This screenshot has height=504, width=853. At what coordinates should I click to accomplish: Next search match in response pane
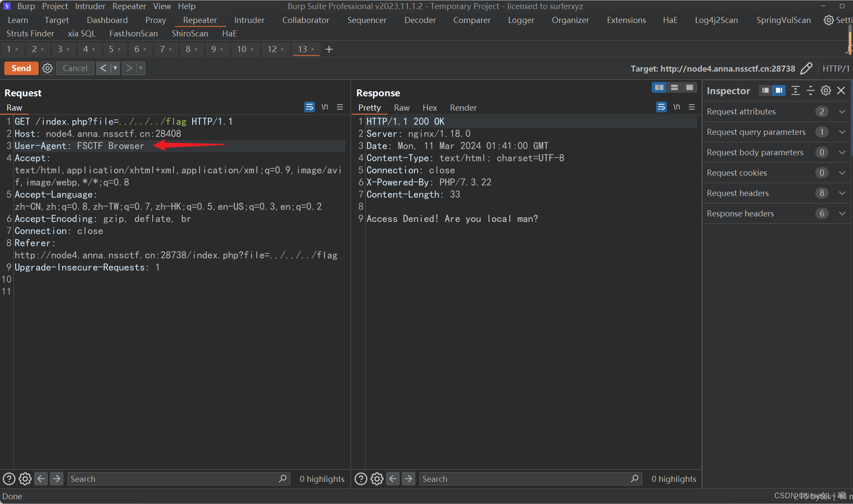408,479
